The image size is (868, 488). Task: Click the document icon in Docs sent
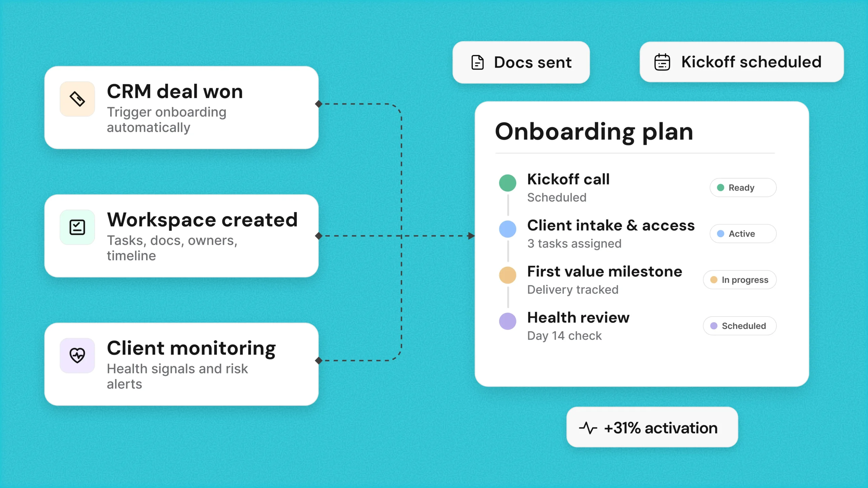pos(477,62)
